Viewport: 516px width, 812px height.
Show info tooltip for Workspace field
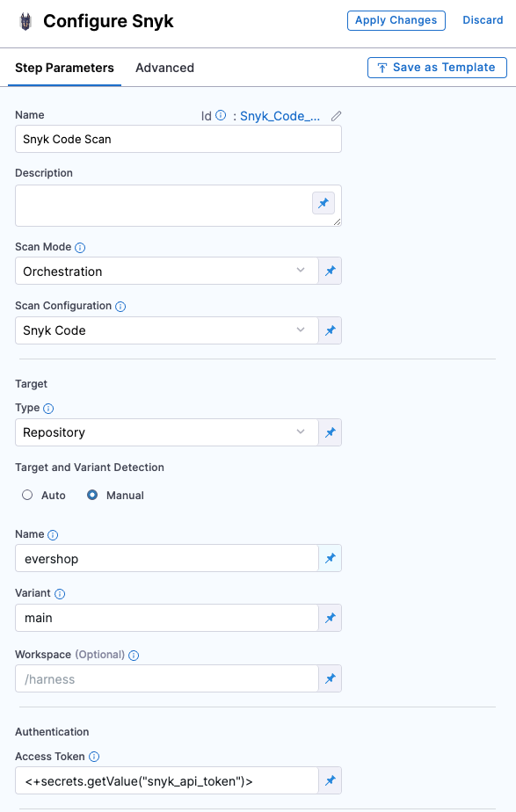click(134, 655)
